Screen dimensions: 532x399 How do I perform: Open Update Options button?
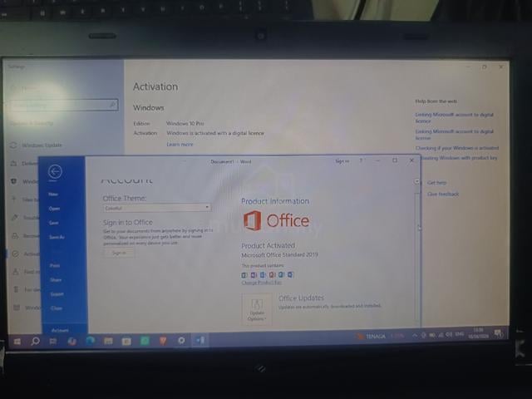(x=257, y=309)
